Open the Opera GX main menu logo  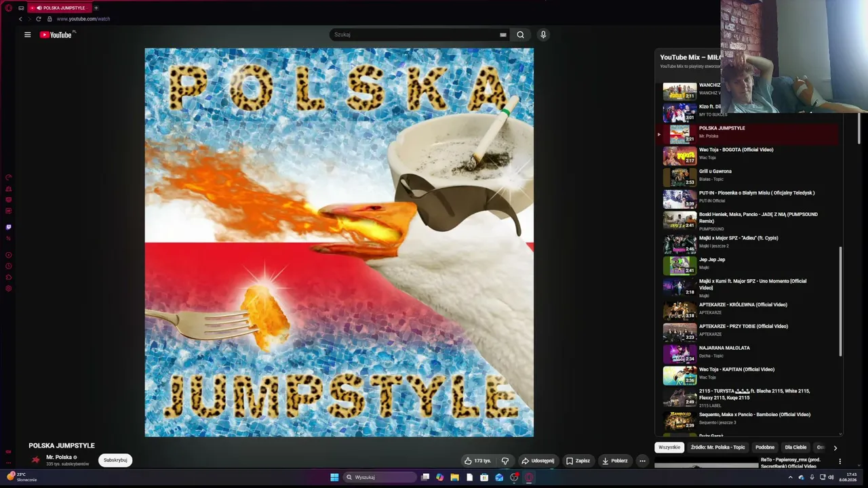tap(9, 7)
